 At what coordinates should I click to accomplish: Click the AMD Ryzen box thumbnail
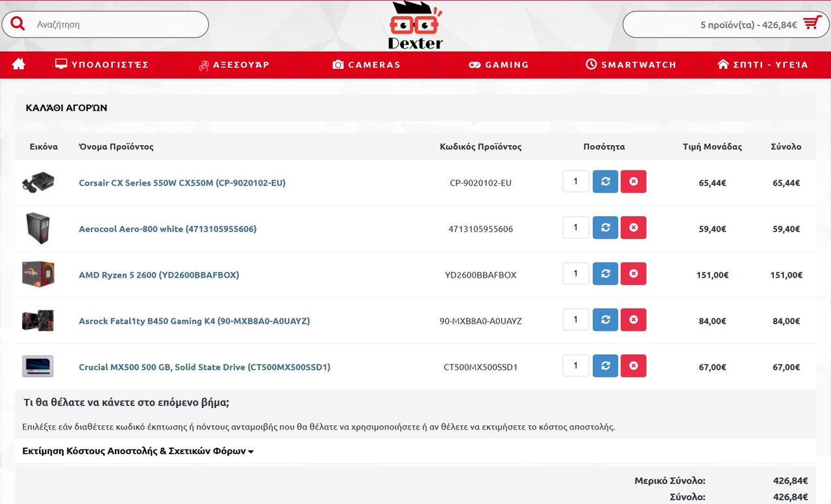coord(38,274)
